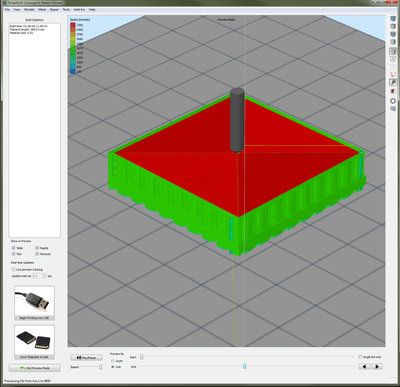Step to the previous line with left arrow
The width and height of the screenshot is (400, 387).
click(x=364, y=367)
